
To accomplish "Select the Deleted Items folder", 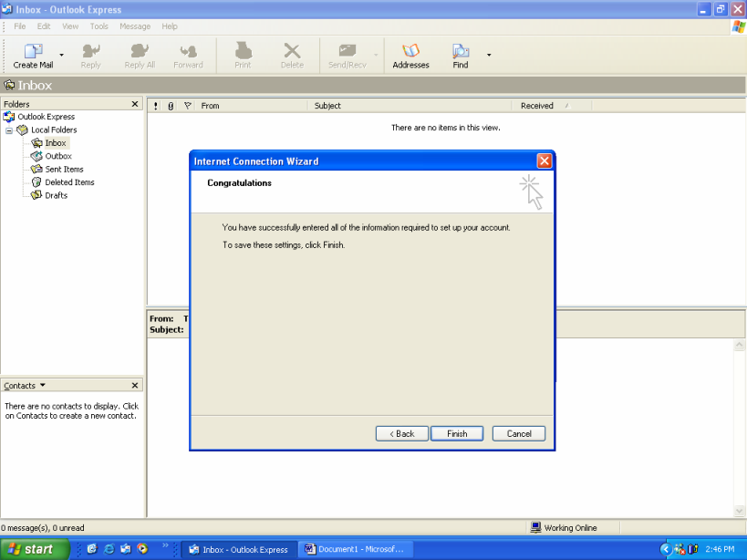I will [62, 182].
